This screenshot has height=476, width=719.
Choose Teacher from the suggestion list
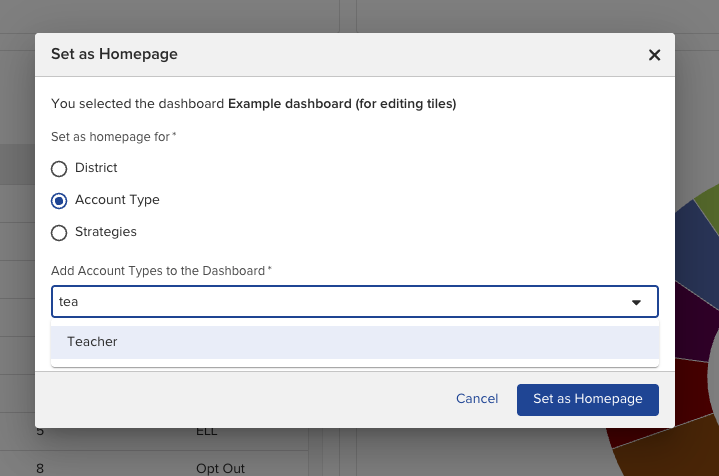(355, 342)
